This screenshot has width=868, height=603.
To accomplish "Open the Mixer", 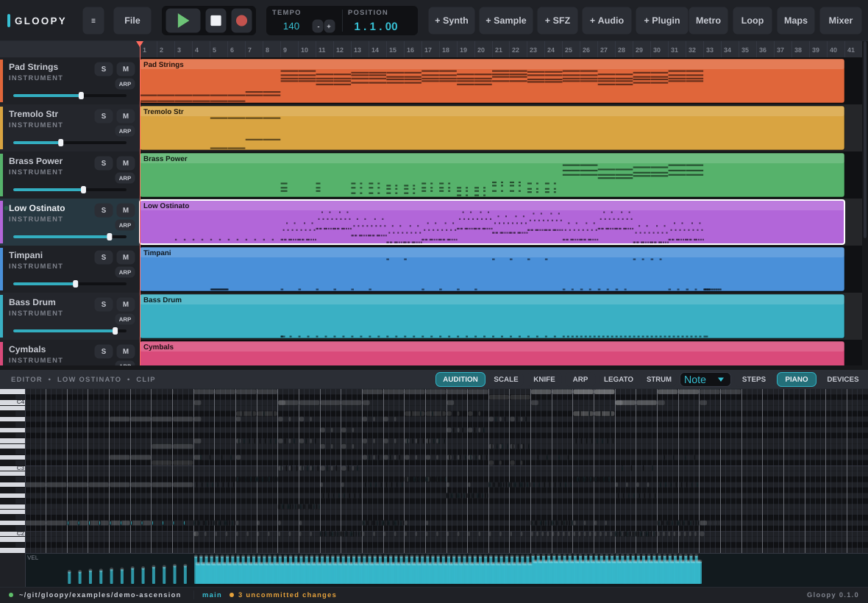I will point(840,21).
